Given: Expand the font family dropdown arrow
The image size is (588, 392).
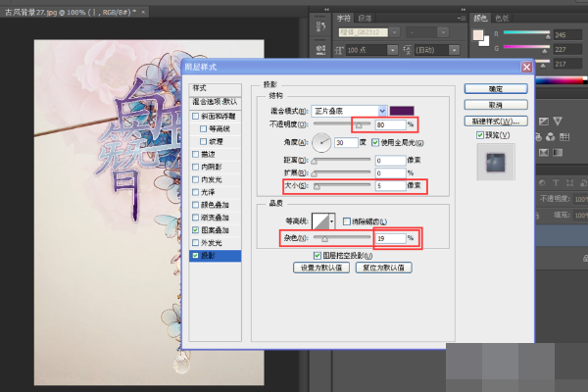Looking at the screenshot, I should (394, 32).
